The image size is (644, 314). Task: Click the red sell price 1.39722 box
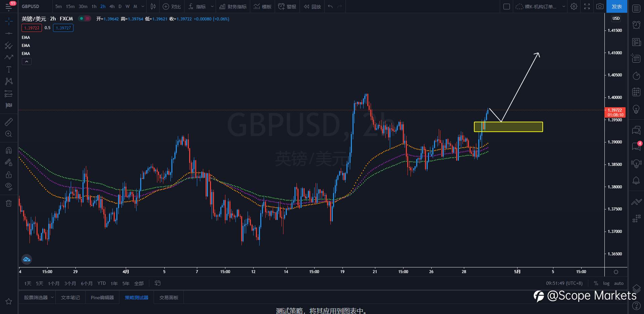pyautogui.click(x=32, y=28)
